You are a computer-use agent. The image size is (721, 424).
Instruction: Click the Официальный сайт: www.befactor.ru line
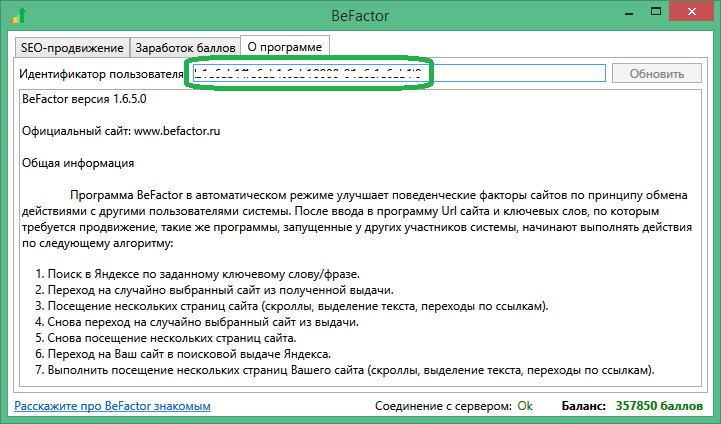tap(121, 131)
